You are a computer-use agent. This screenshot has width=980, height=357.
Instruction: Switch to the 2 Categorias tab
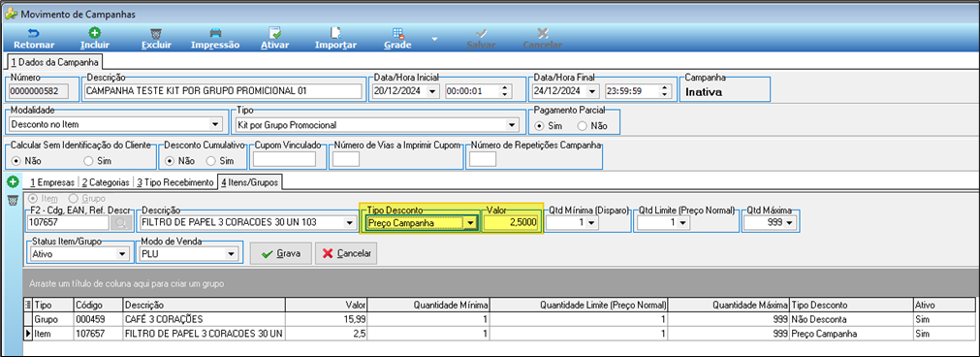coord(106,182)
